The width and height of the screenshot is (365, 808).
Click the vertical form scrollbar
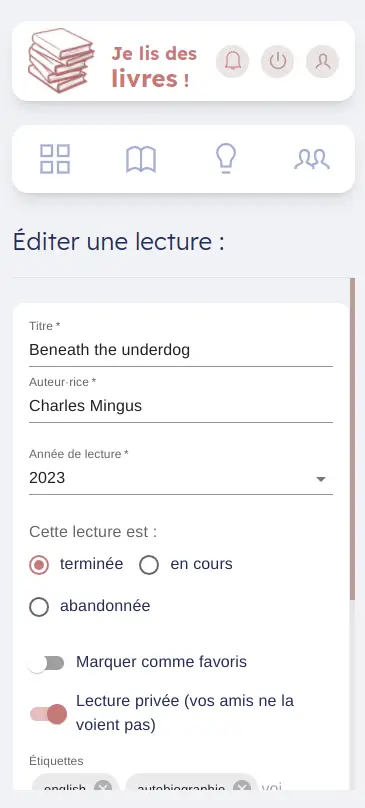click(x=352, y=439)
